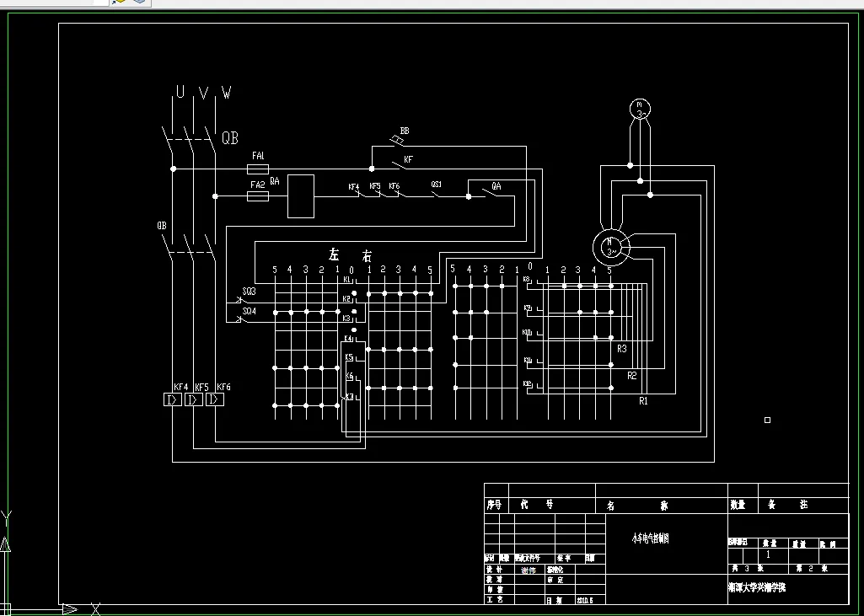This screenshot has height=616, width=864.
Task: Click the K4 contact label
Action: tap(348, 338)
